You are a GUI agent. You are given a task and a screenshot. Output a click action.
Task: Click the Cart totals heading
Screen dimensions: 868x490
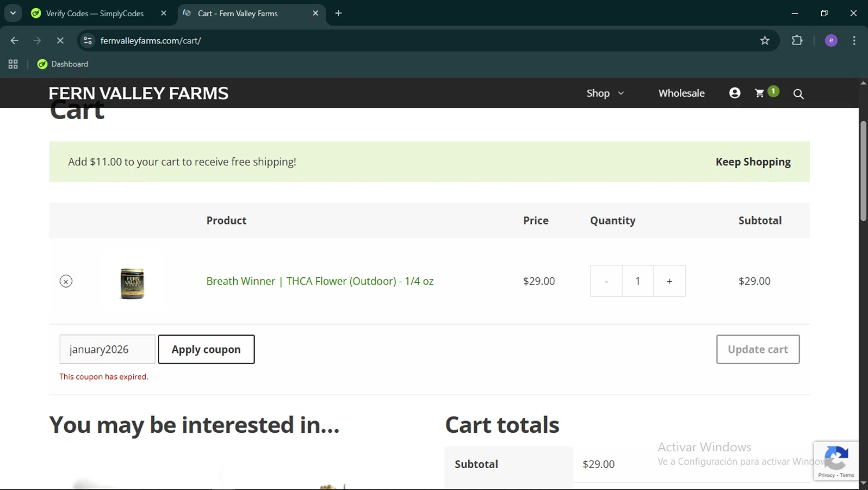502,425
